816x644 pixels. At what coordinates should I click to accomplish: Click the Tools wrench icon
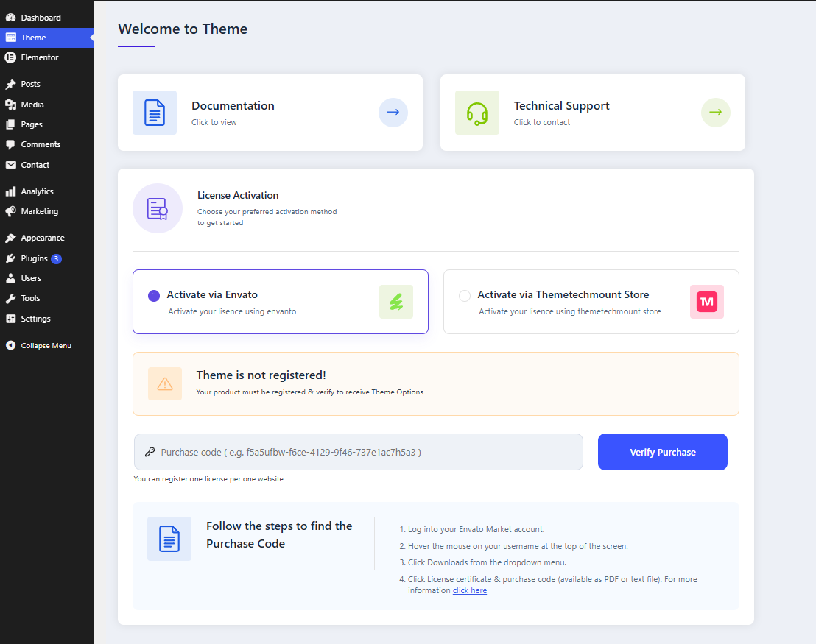pos(10,299)
